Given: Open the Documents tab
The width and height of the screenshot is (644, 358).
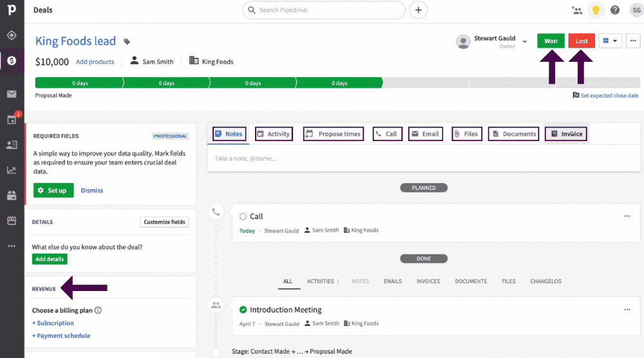Looking at the screenshot, I should (x=513, y=134).
